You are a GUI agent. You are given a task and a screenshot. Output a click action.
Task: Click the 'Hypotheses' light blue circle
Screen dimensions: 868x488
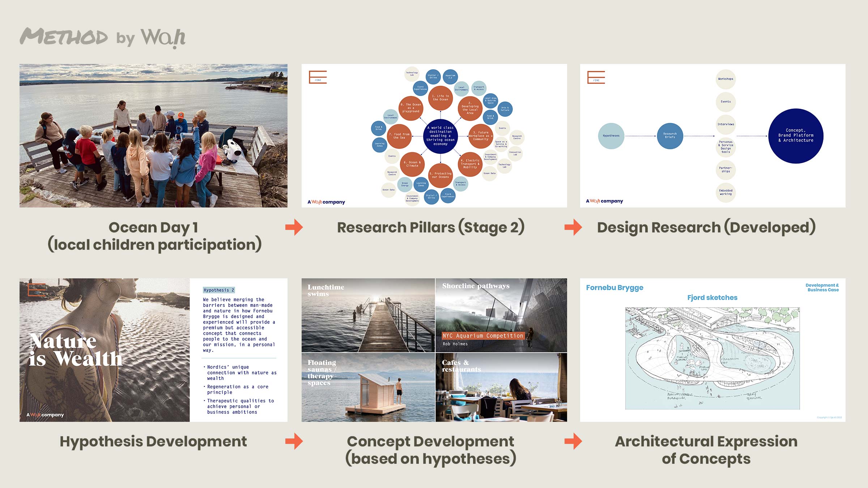coord(611,136)
